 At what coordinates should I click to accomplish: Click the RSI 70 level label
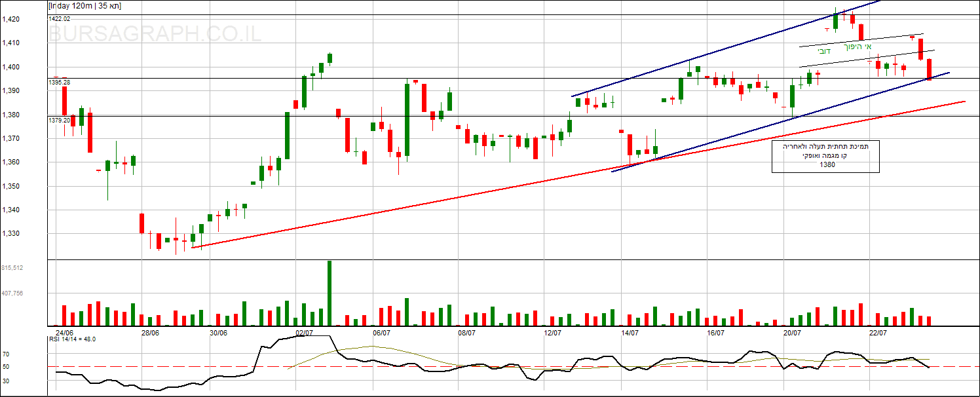point(5,354)
